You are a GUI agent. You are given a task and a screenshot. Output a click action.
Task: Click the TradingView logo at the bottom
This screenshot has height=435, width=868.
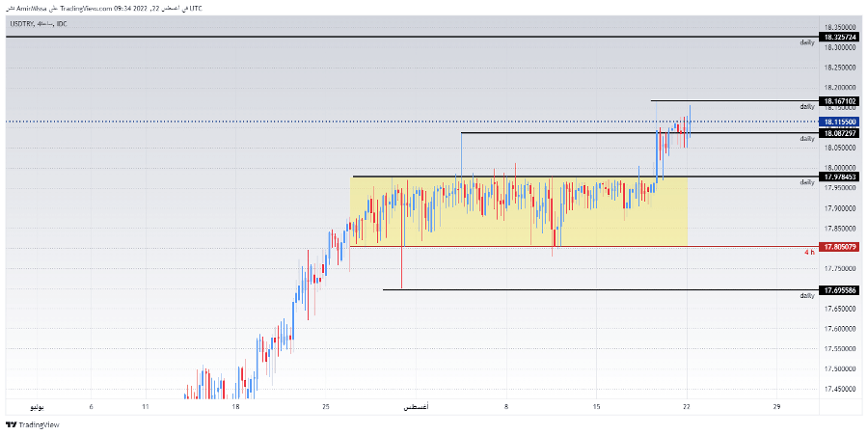tap(32, 425)
